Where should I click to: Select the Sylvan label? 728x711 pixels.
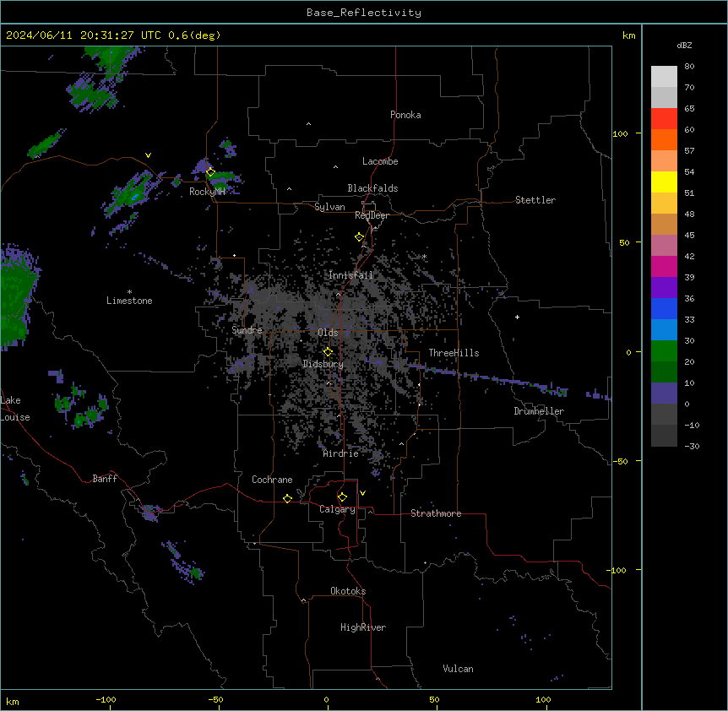(329, 207)
